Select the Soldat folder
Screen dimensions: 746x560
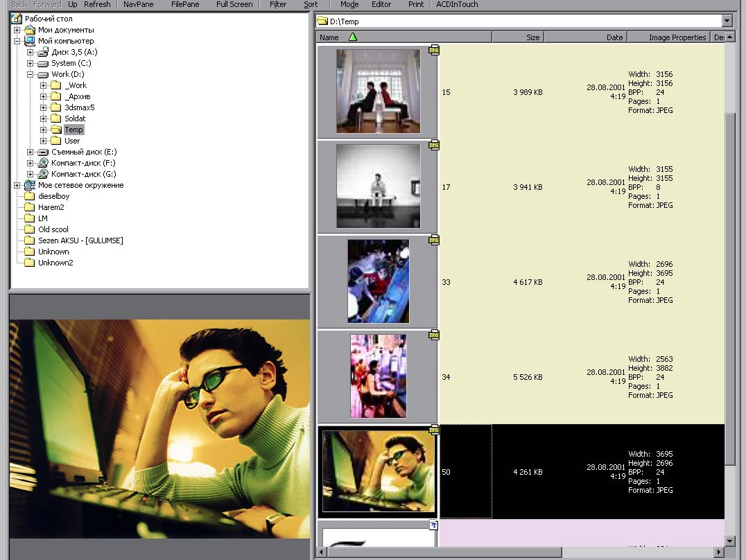75,119
